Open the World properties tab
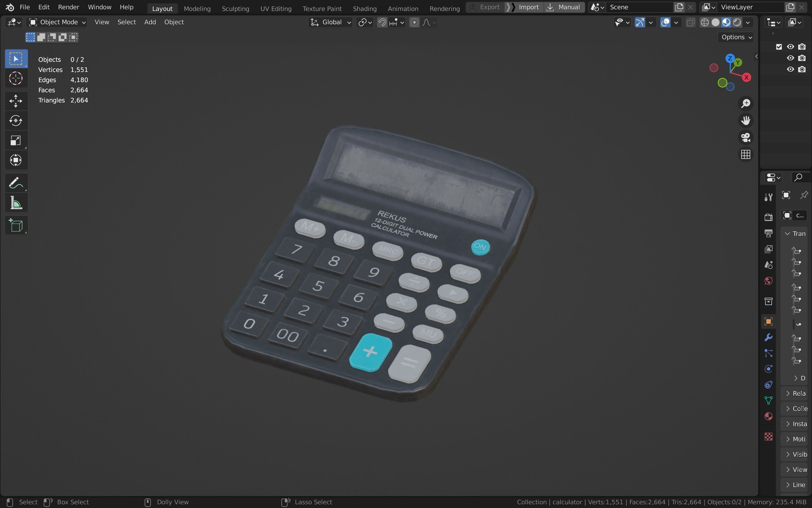This screenshot has width=812, height=508. (x=768, y=281)
